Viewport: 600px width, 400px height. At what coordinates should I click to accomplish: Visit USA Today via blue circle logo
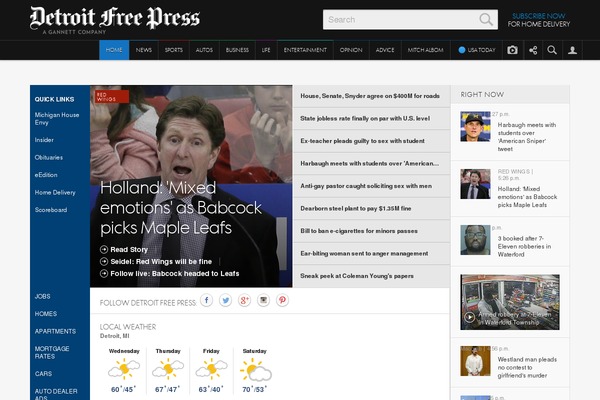[462, 50]
